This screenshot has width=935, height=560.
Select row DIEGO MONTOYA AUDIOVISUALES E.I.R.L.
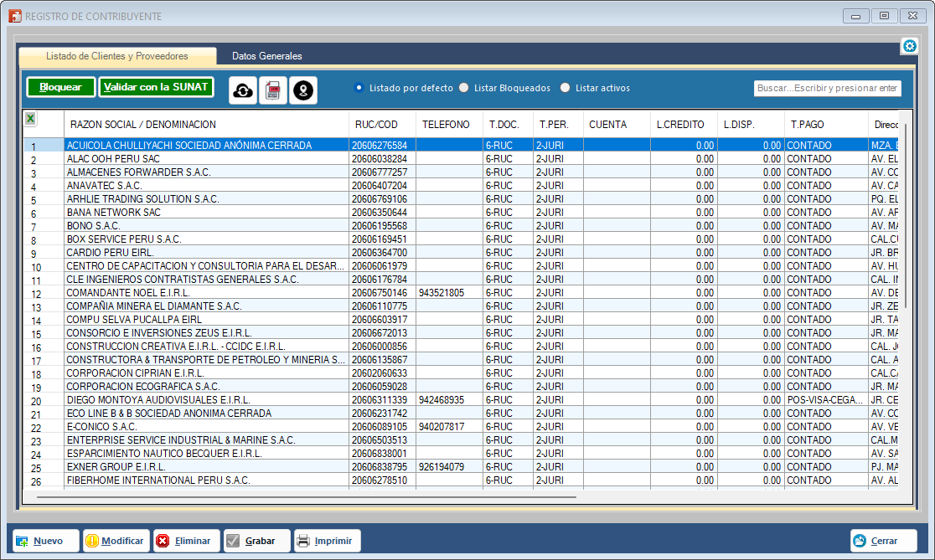[x=461, y=400]
